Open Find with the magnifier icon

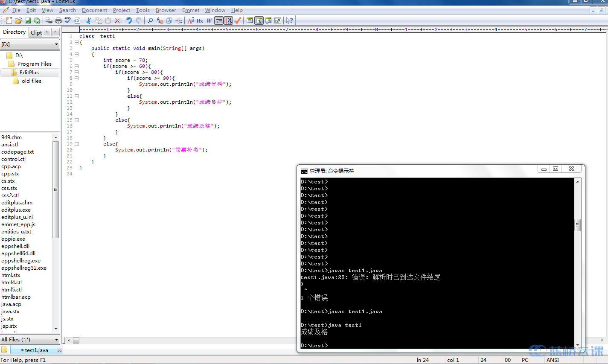(150, 20)
